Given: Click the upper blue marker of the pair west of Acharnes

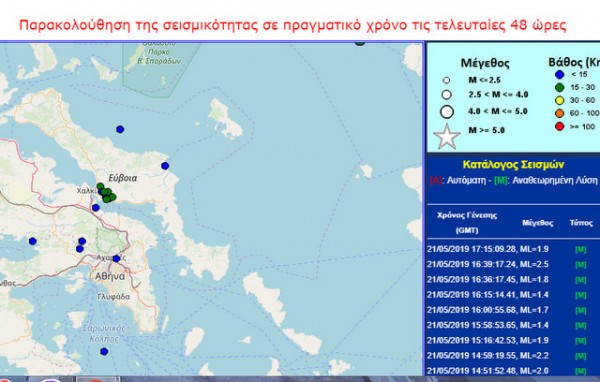Looking at the screenshot, I should tap(82, 241).
